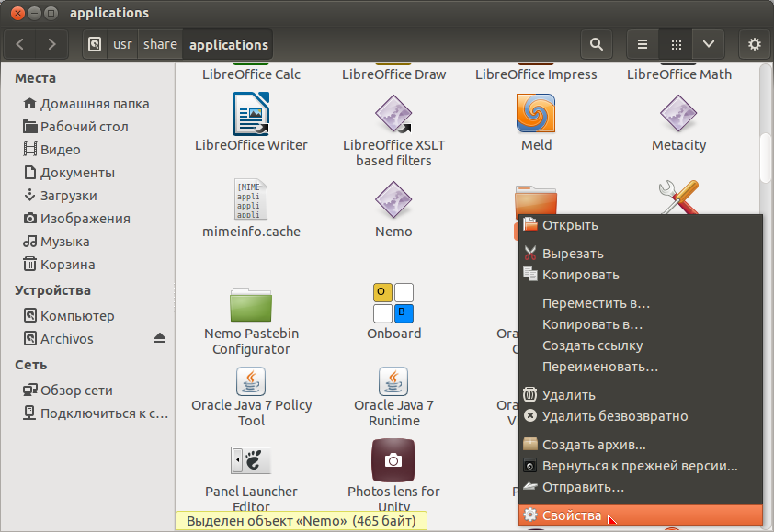Screen dimensions: 774x532
Task: Select the Nemo Pastebin Configurator icon
Action: coord(251,304)
